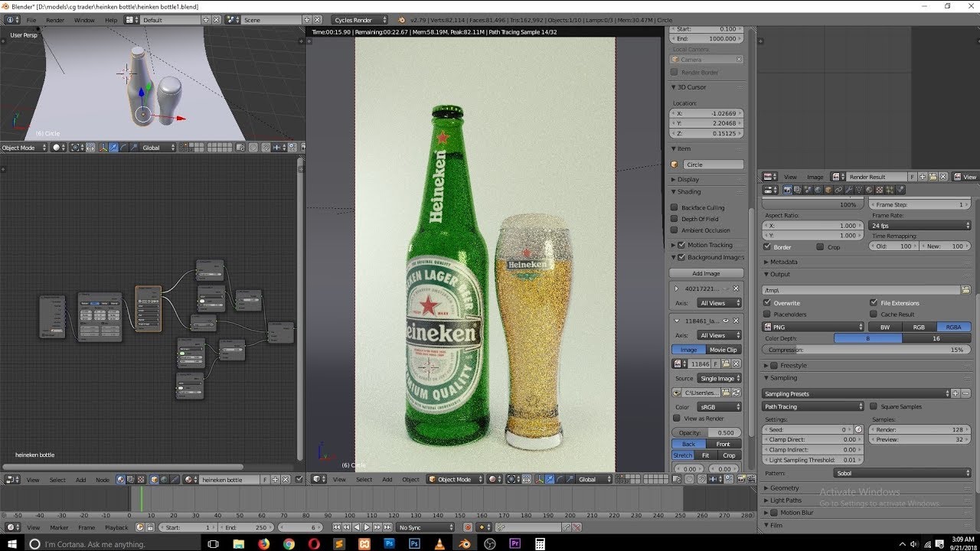Open Premiere Pro from the taskbar

(514, 543)
